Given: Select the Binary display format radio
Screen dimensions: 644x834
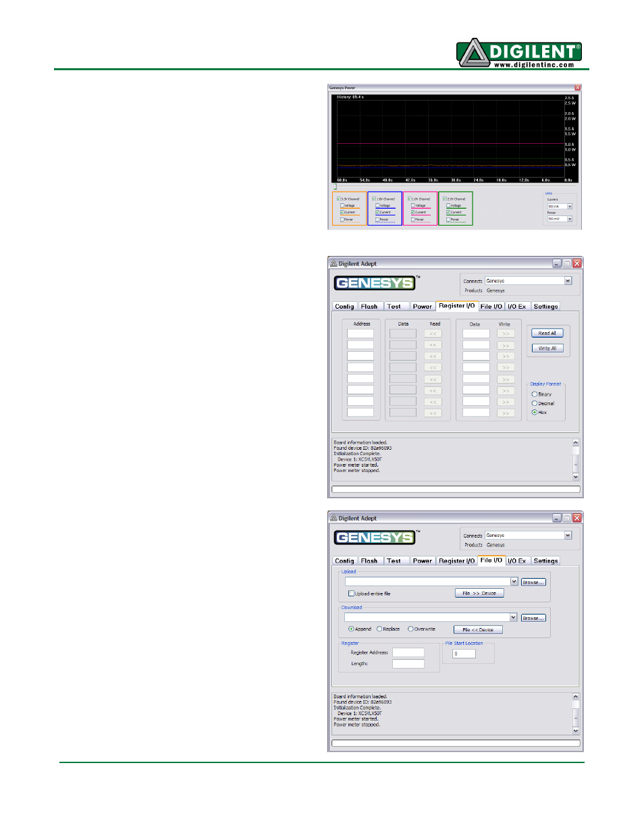Looking at the screenshot, I should point(535,394).
